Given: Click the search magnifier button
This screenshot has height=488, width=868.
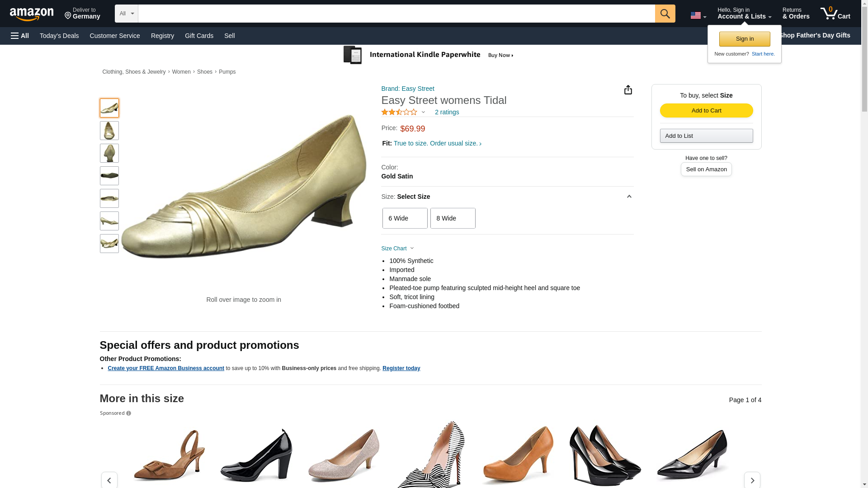Looking at the screenshot, I should click(x=665, y=14).
